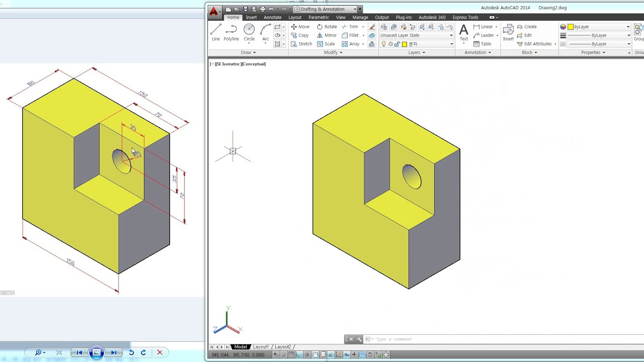Show next image in photo viewer
The image size is (644, 362).
[x=114, y=352]
